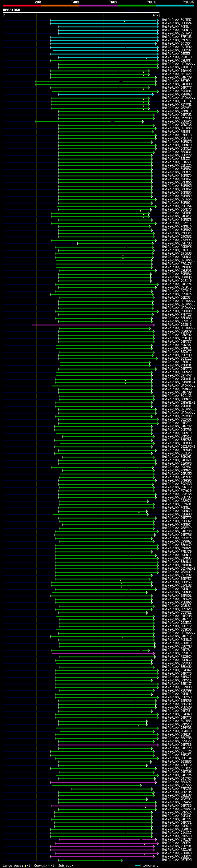Viewport: 197px width, 868px height.
Task: Click the red 20% legend segment
Action: [22, 6]
